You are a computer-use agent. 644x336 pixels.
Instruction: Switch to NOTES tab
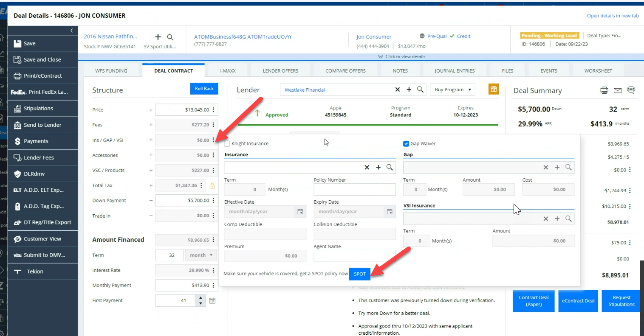pyautogui.click(x=400, y=71)
